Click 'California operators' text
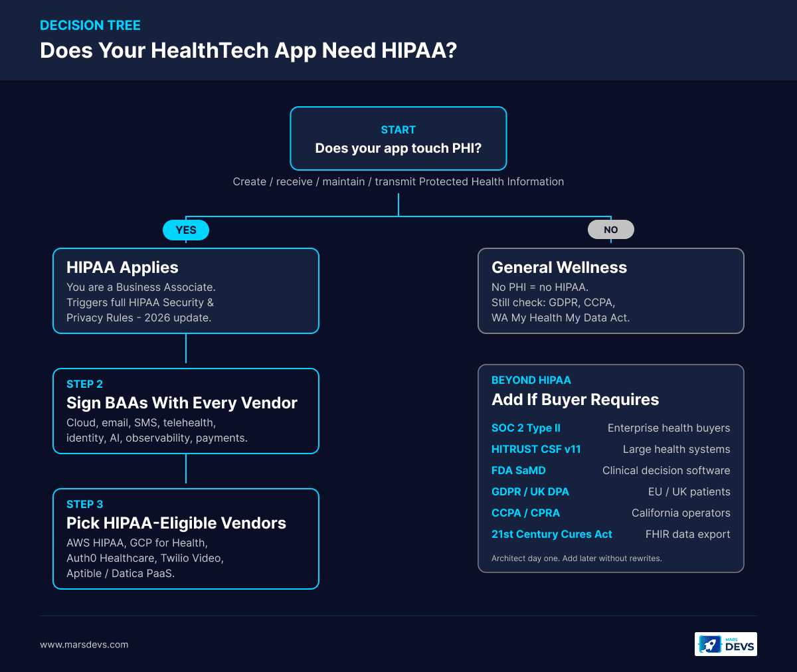This screenshot has height=672, width=797. tap(681, 513)
